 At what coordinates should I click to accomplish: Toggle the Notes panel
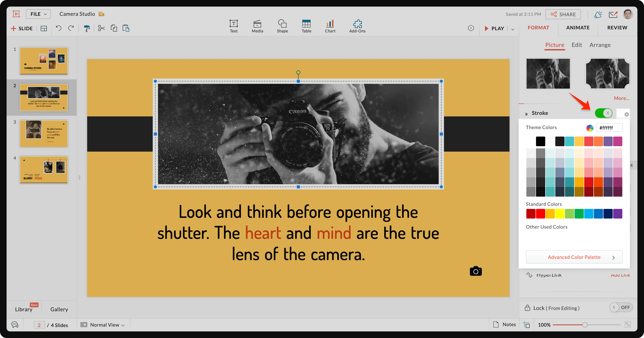click(x=504, y=324)
